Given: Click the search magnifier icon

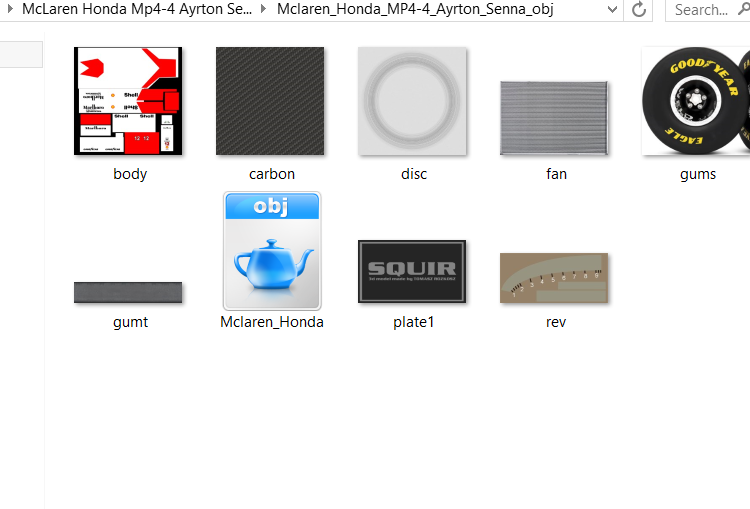Looking at the screenshot, I should coord(744,9).
